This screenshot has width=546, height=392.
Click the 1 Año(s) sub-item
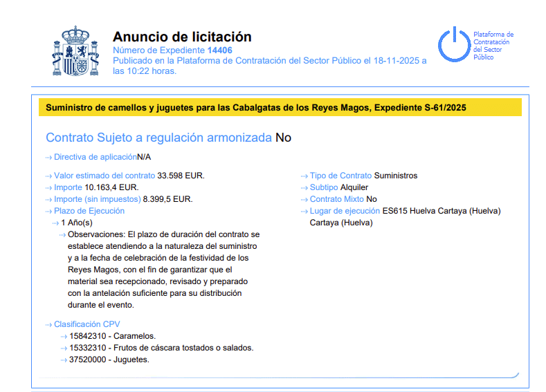click(x=76, y=223)
